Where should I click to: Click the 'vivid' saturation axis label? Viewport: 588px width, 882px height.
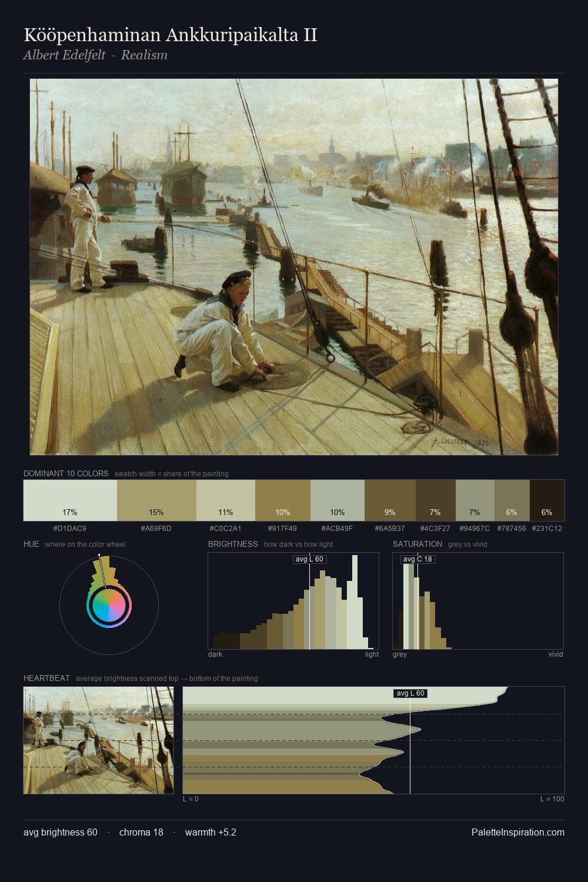tap(556, 654)
